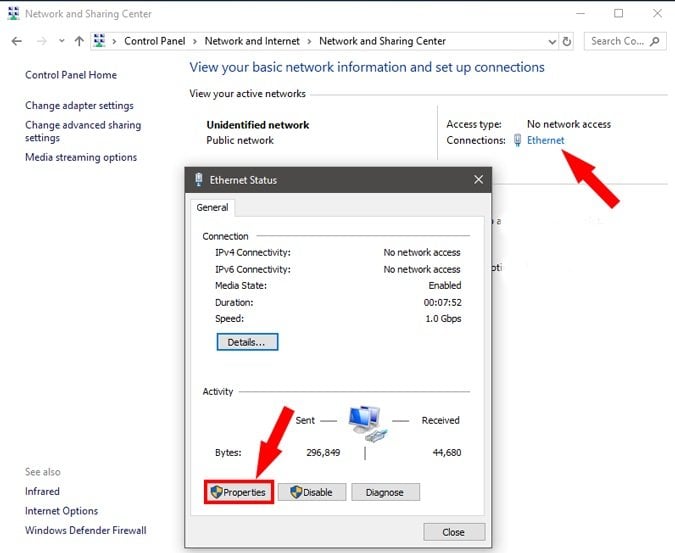The width and height of the screenshot is (675, 553).
Task: Open recent locations dropdown arrow
Action: pyautogui.click(x=62, y=41)
